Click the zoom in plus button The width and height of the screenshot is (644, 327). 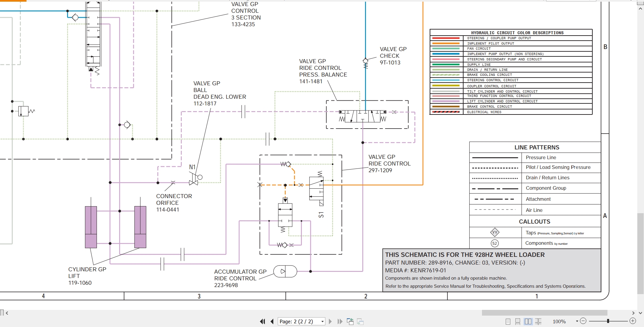[x=633, y=321]
